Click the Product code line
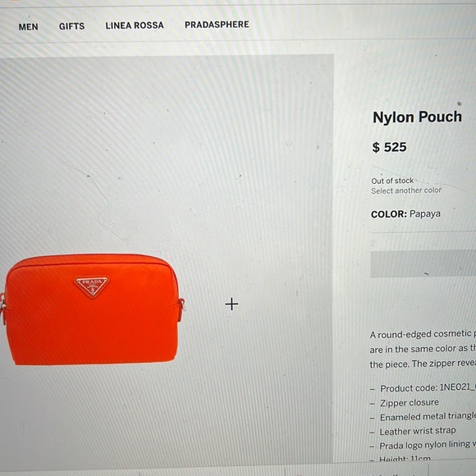Screen dimensions: 476x476 pos(423,387)
